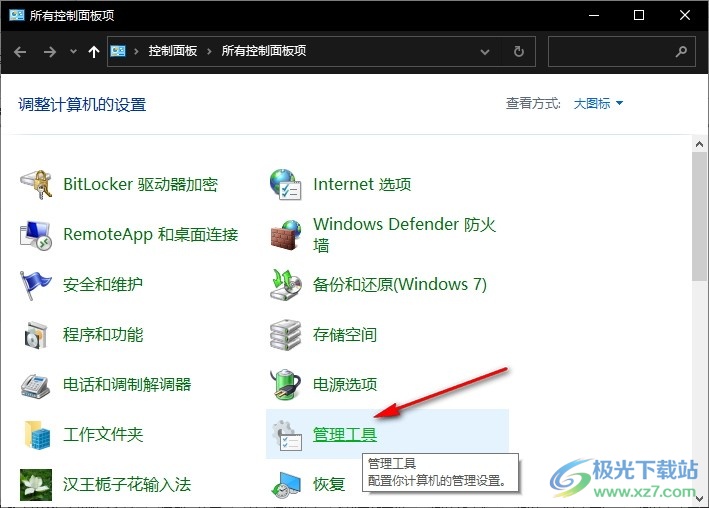Open the Internet 选项 link
This screenshot has width=709, height=508.
pos(362,185)
